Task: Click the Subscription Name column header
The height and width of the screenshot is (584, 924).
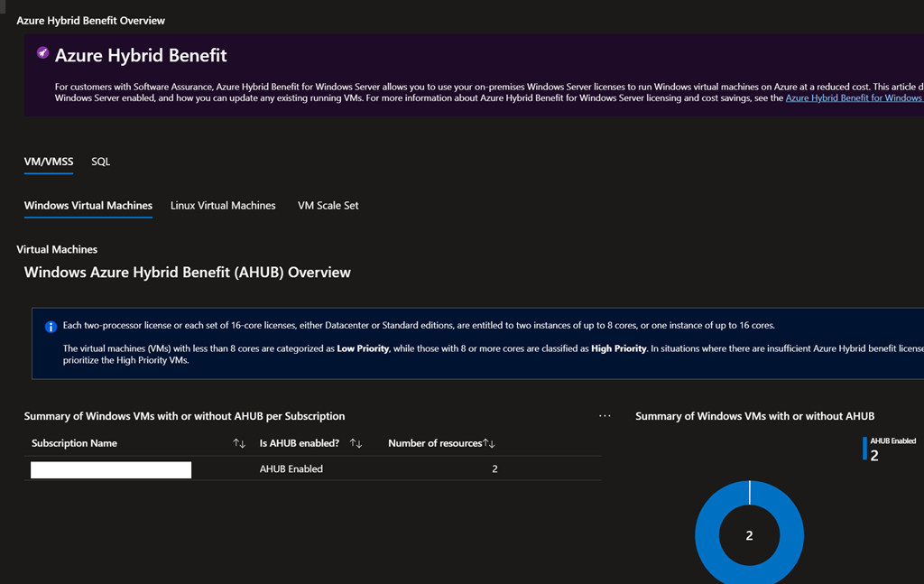Action: (x=74, y=443)
